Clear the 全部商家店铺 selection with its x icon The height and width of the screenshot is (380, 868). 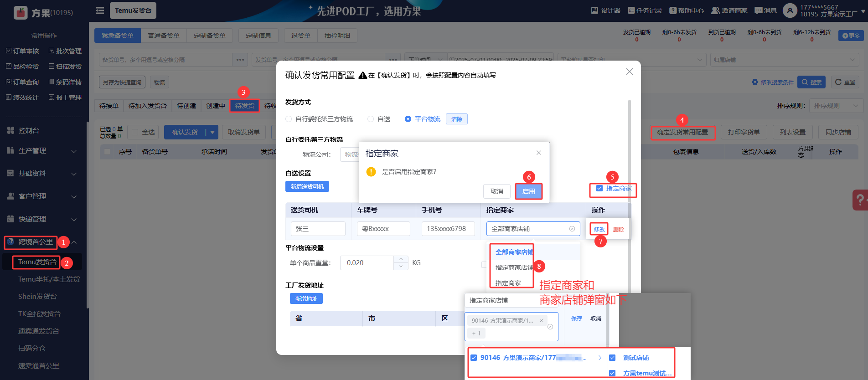(572, 229)
